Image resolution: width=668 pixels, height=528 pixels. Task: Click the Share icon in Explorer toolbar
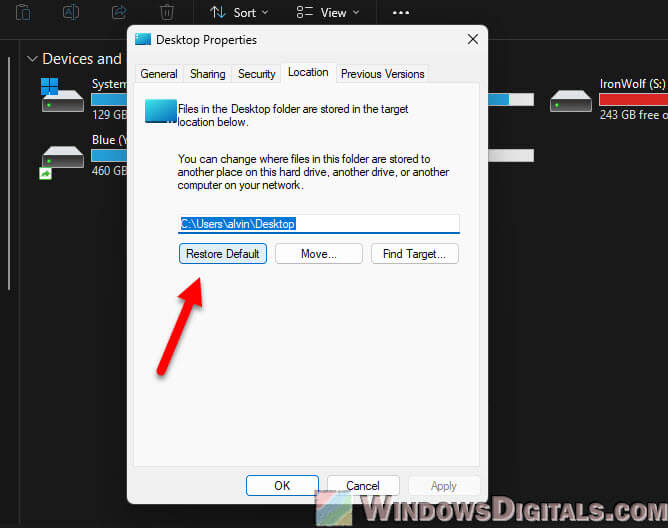(x=119, y=12)
